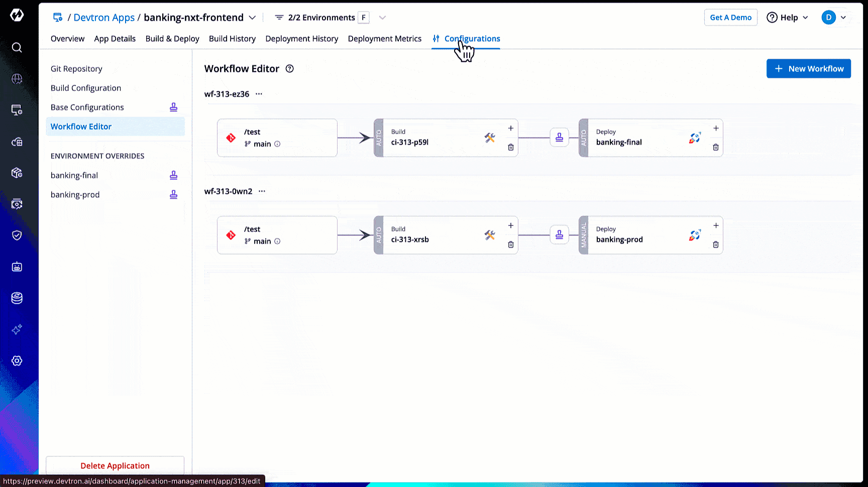Open the security shield icon in sidebar
The width and height of the screenshot is (868, 487).
(17, 235)
